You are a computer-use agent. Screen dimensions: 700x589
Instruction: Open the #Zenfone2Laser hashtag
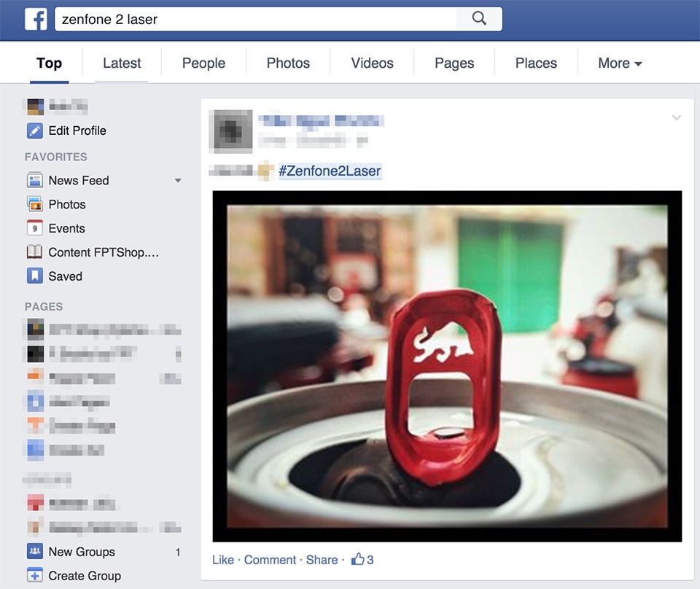tap(332, 171)
